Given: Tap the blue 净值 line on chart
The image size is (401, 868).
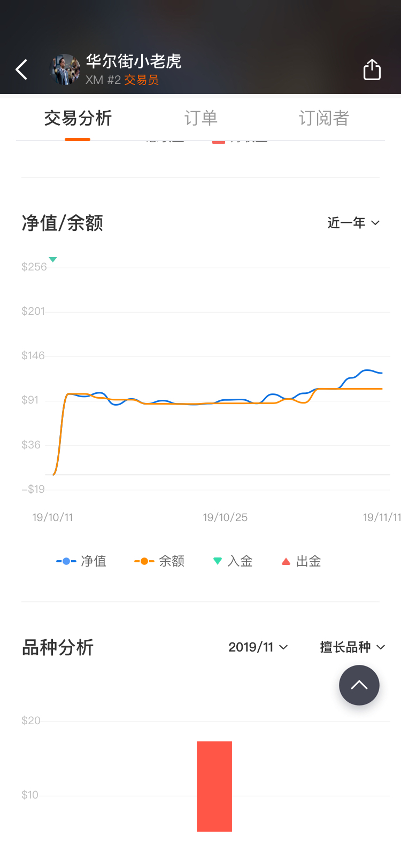Looking at the screenshot, I should (x=366, y=370).
